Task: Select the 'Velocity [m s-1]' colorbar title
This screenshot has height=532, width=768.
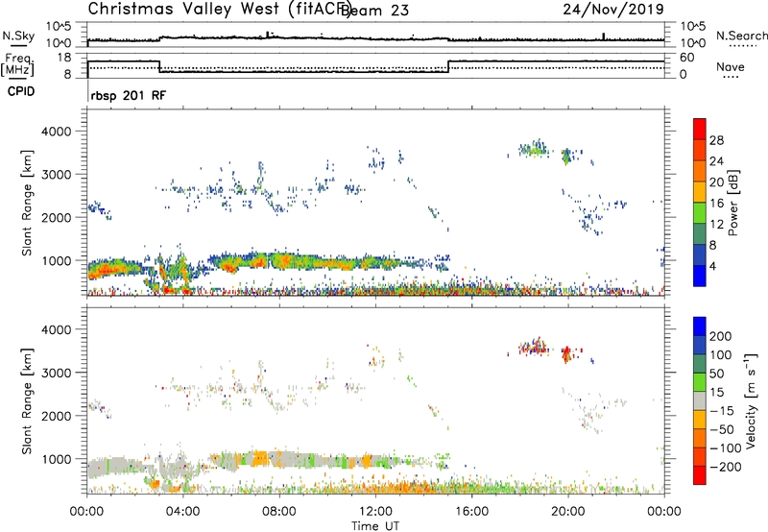Action: pyautogui.click(x=750, y=400)
